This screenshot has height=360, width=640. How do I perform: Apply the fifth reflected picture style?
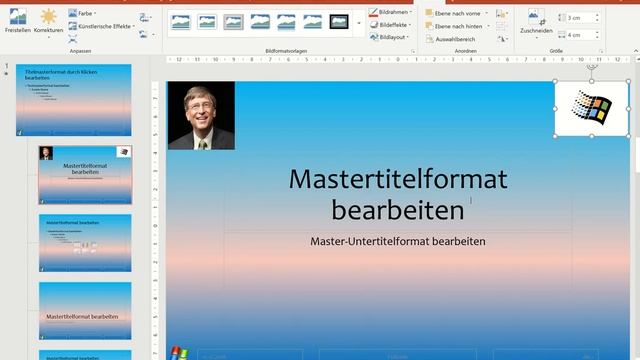pos(286,22)
